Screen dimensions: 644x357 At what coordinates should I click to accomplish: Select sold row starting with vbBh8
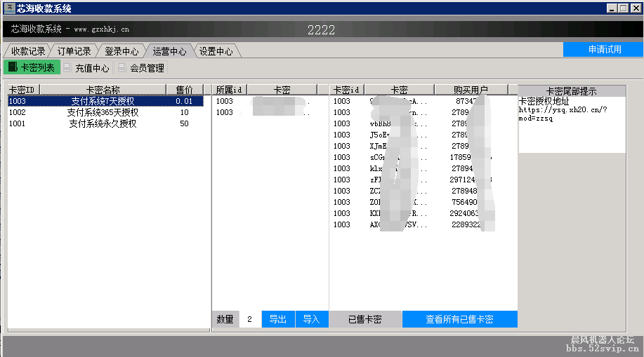coord(423,123)
